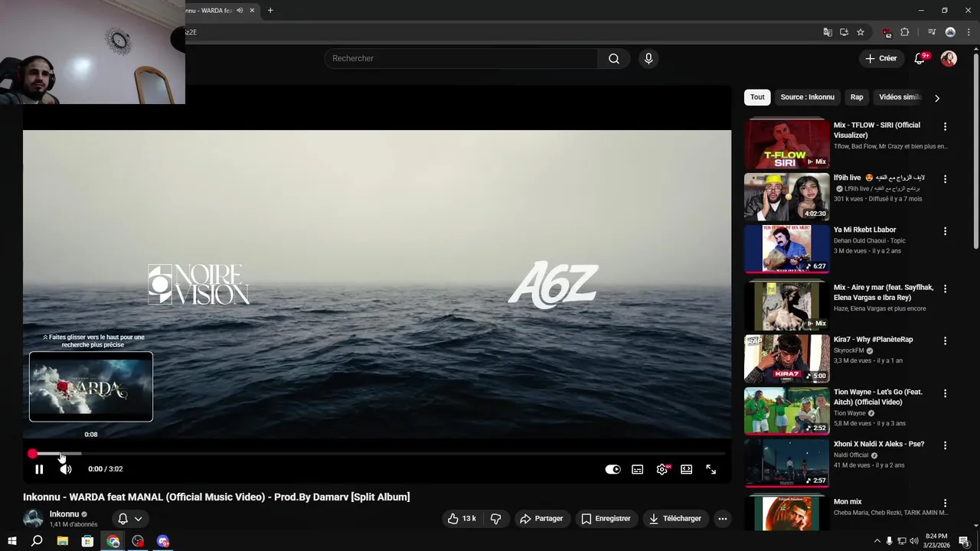The width and height of the screenshot is (980, 551).
Task: Open Windows taskbar search
Action: pos(37,541)
